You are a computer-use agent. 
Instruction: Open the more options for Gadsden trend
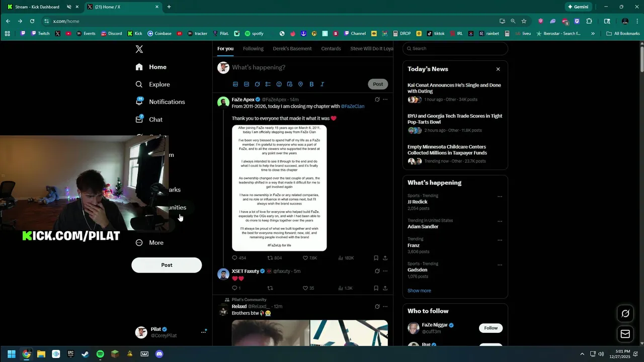(x=500, y=264)
